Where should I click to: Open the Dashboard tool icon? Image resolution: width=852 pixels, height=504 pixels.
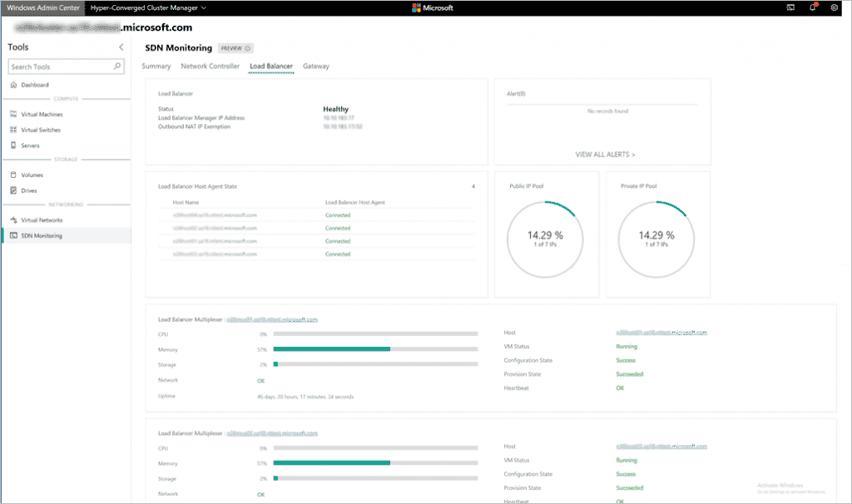[13, 85]
